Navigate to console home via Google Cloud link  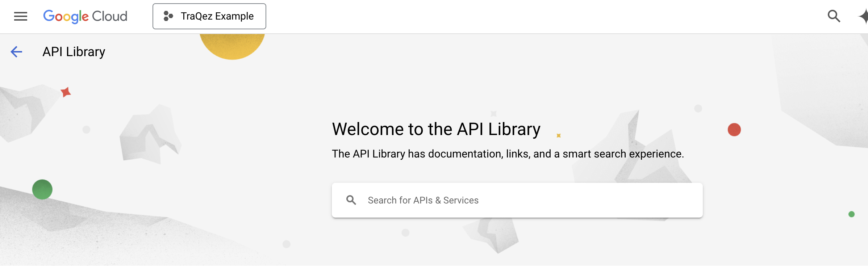[x=85, y=16]
